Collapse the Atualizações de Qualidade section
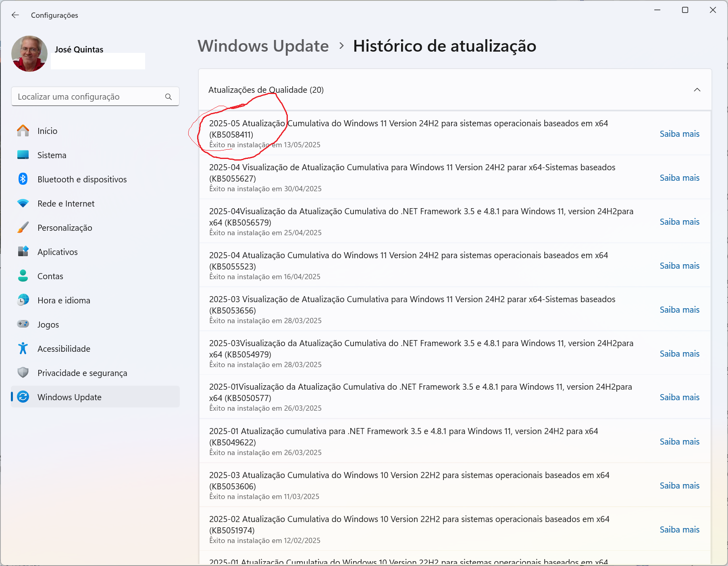This screenshot has width=728, height=566. (x=697, y=90)
